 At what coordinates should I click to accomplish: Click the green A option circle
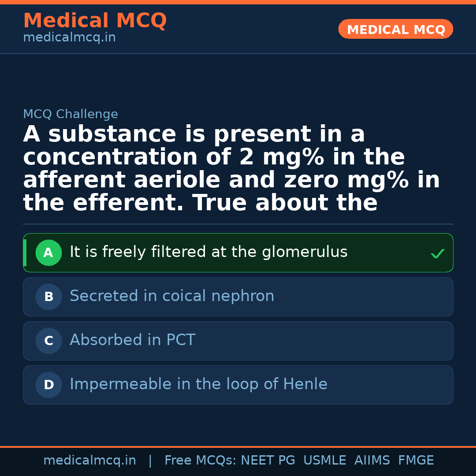[48, 253]
